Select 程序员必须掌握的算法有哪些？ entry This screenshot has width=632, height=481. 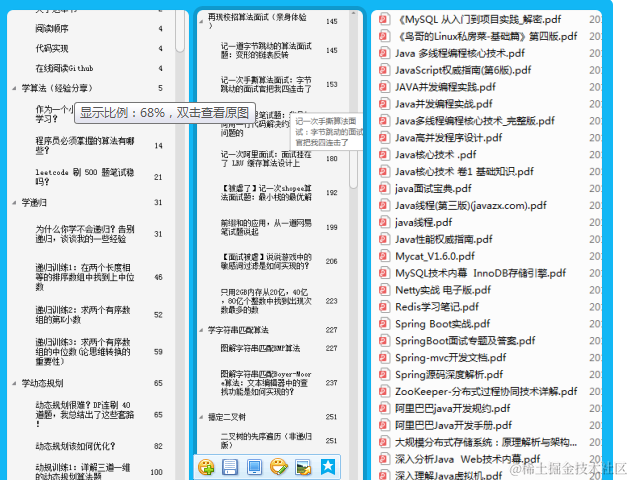click(85, 146)
